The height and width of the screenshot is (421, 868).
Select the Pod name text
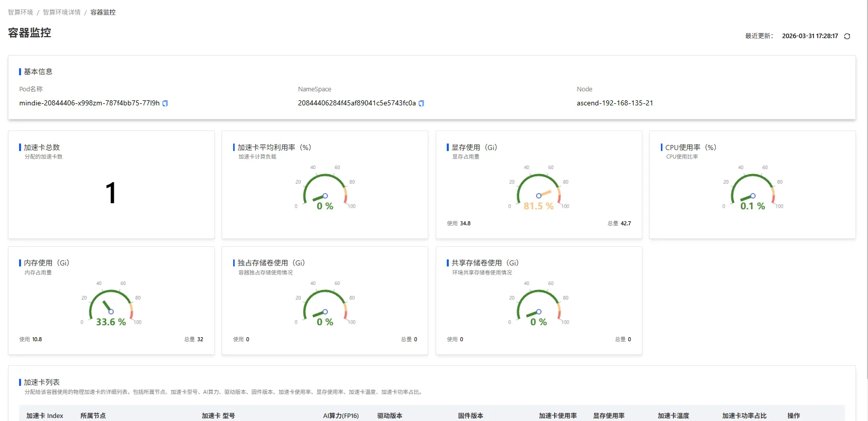(89, 103)
